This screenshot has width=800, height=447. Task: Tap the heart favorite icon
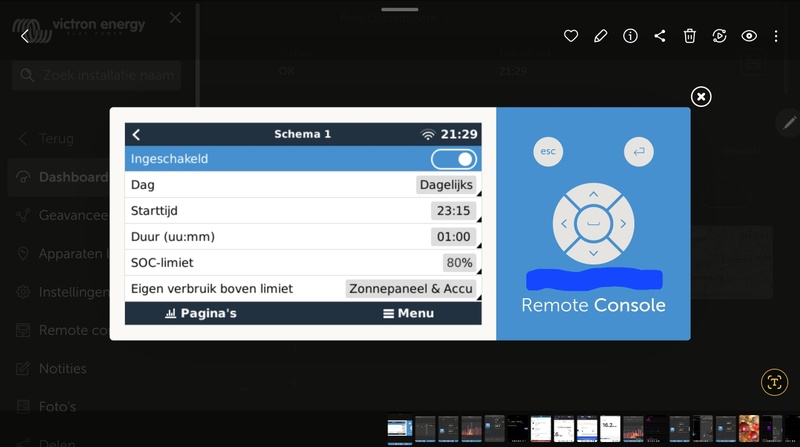[571, 36]
